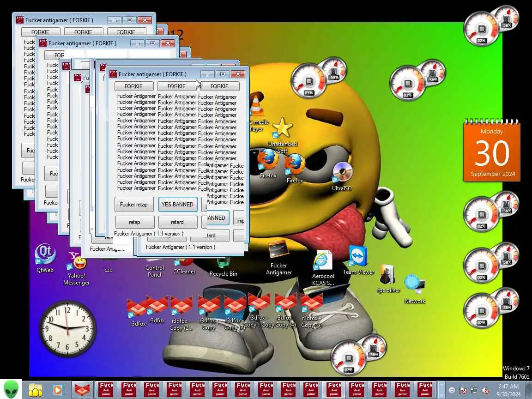The image size is (532, 399).
Task: Open the alien Start button
Action: pyautogui.click(x=11, y=389)
